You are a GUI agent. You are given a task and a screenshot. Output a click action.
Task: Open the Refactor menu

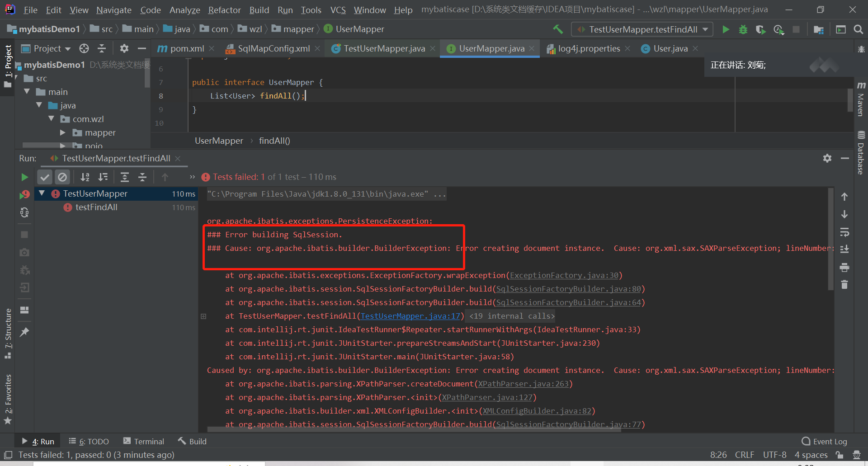[224, 10]
